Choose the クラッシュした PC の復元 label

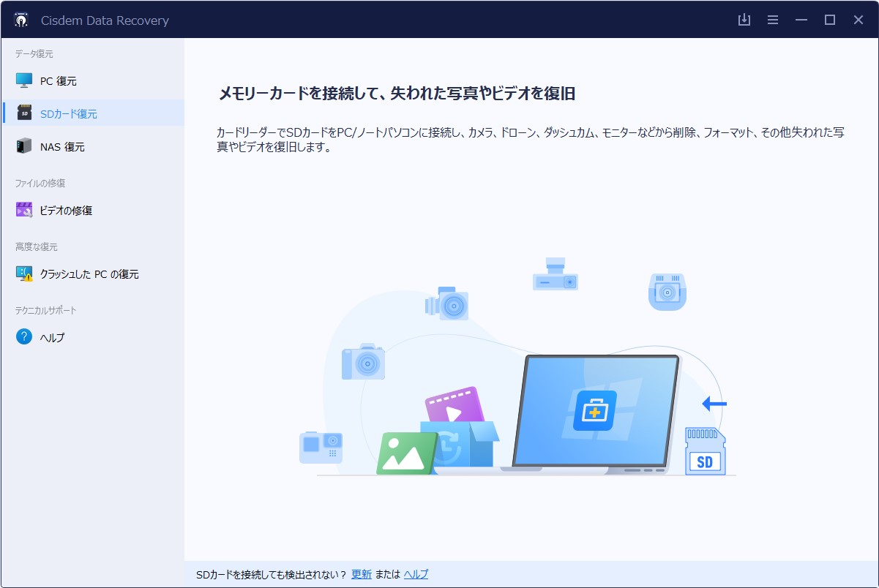[89, 274]
